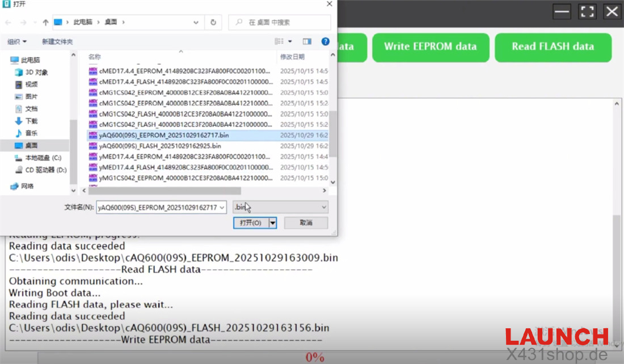Select 下载 downloads folder in sidebar

click(31, 121)
